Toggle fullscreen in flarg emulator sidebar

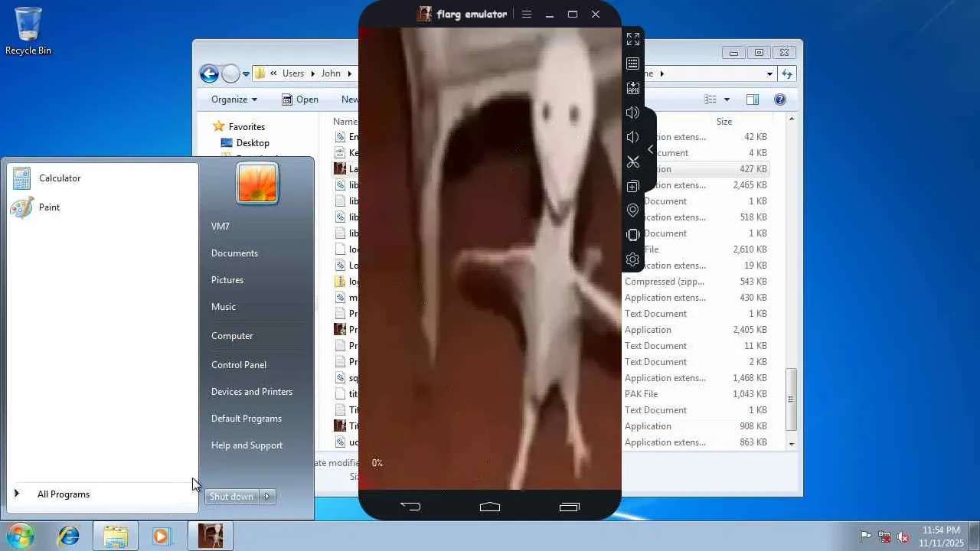click(632, 39)
